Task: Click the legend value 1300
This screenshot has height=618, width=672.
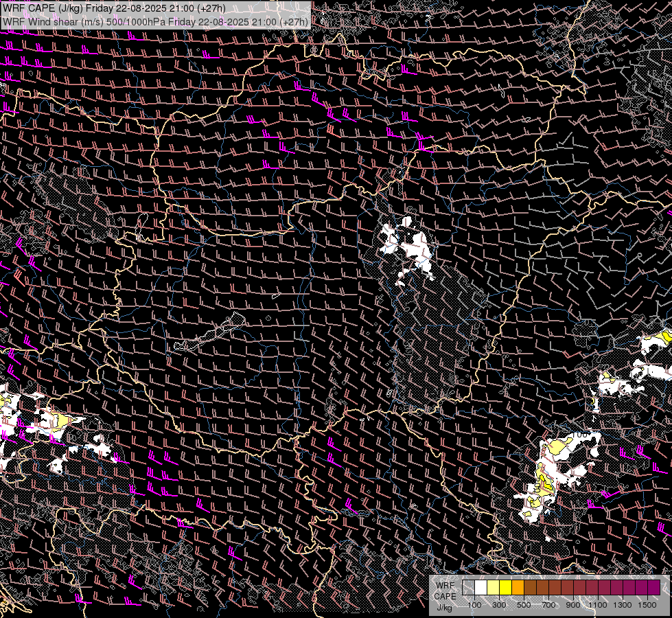Action: [x=623, y=605]
